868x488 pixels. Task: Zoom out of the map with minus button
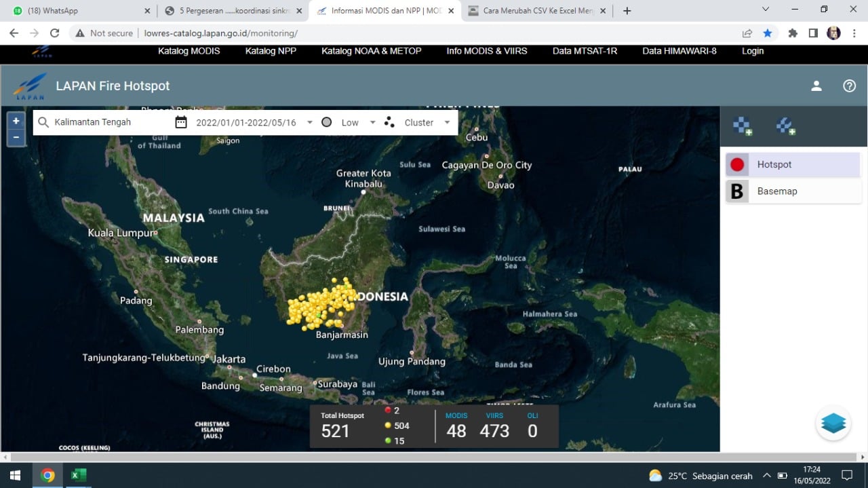(x=16, y=138)
